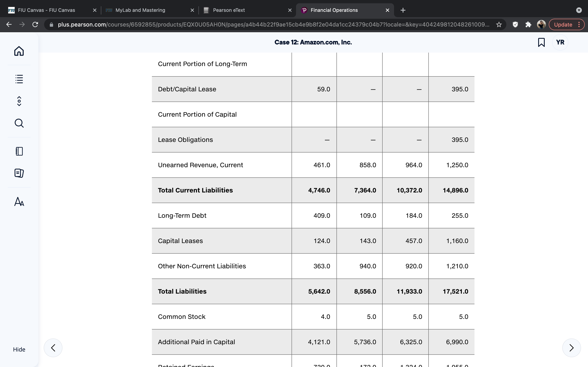The height and width of the screenshot is (367, 588).
Task: Bookmark this page with the bookmark icon
Action: pyautogui.click(x=541, y=42)
